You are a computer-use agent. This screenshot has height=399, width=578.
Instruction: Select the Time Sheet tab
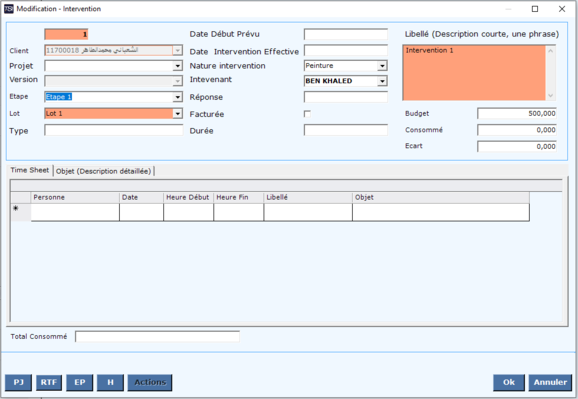coord(29,170)
